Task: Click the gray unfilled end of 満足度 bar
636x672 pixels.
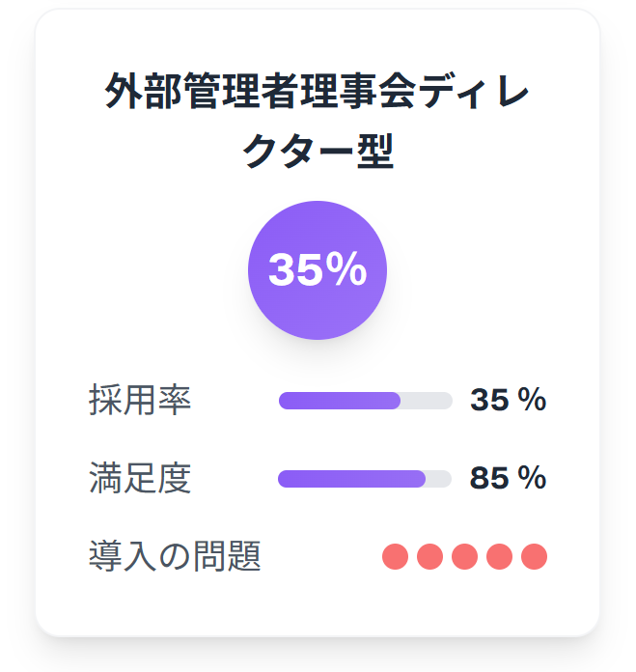Action: (x=439, y=479)
